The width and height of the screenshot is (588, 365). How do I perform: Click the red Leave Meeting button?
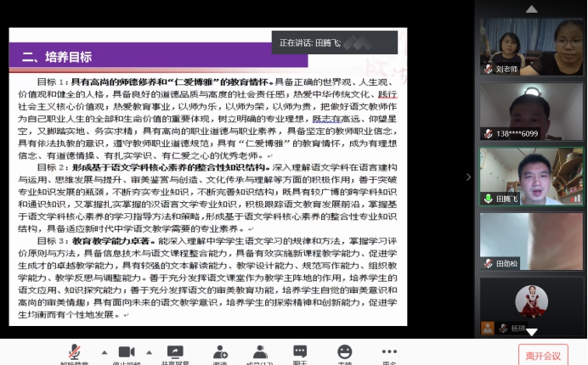(x=542, y=355)
